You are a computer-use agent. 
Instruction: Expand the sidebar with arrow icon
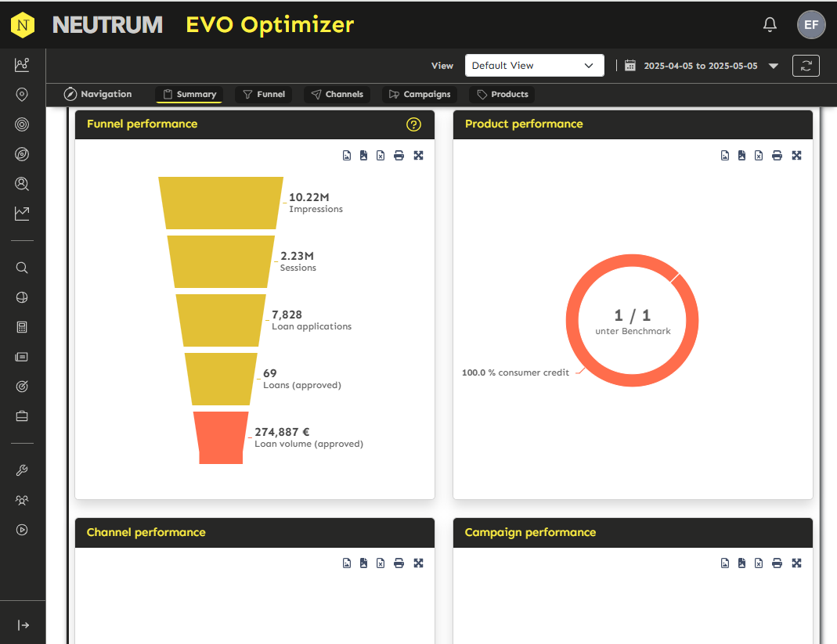pyautogui.click(x=23, y=625)
